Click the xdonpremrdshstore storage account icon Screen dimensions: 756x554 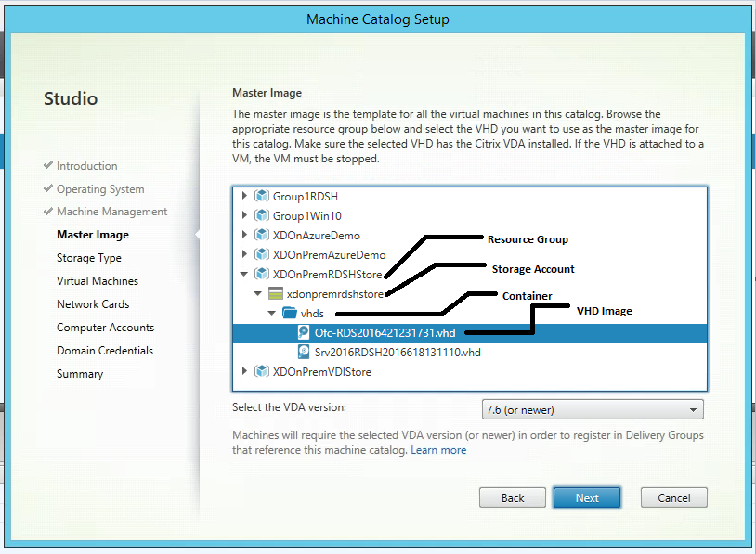coord(275,293)
